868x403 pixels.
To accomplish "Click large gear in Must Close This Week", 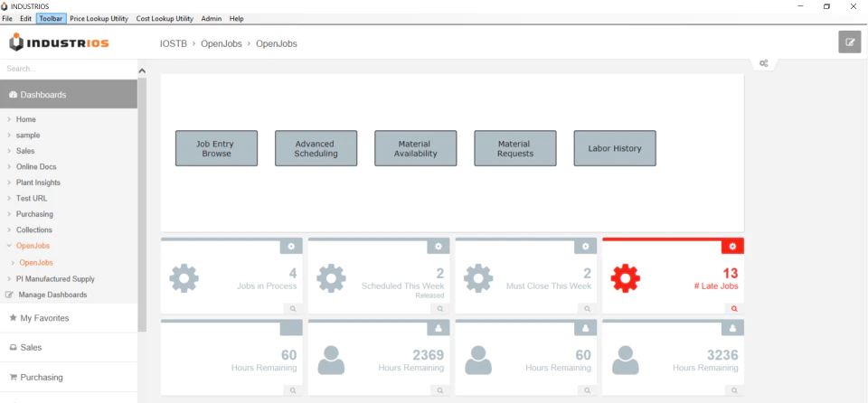I will click(x=479, y=278).
